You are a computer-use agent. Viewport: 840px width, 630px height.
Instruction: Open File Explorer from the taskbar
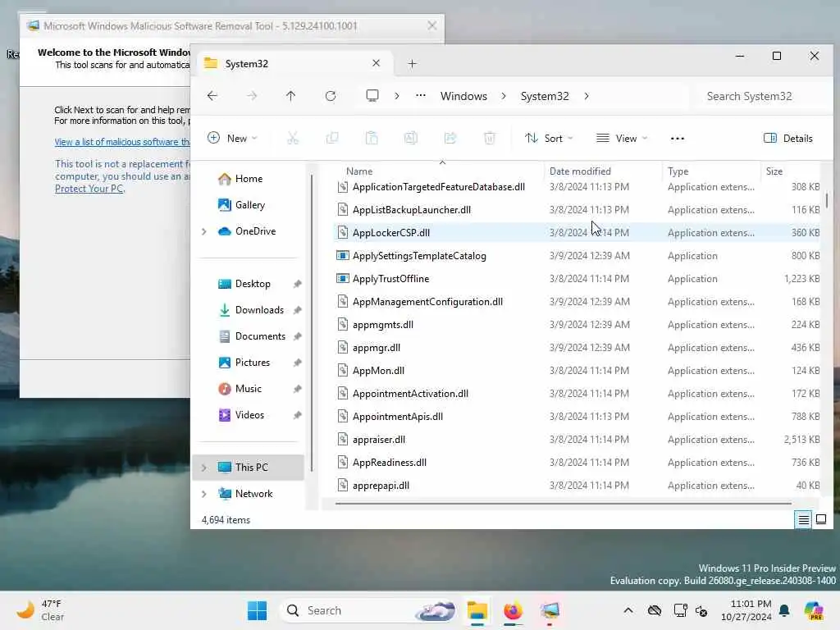[x=477, y=610]
